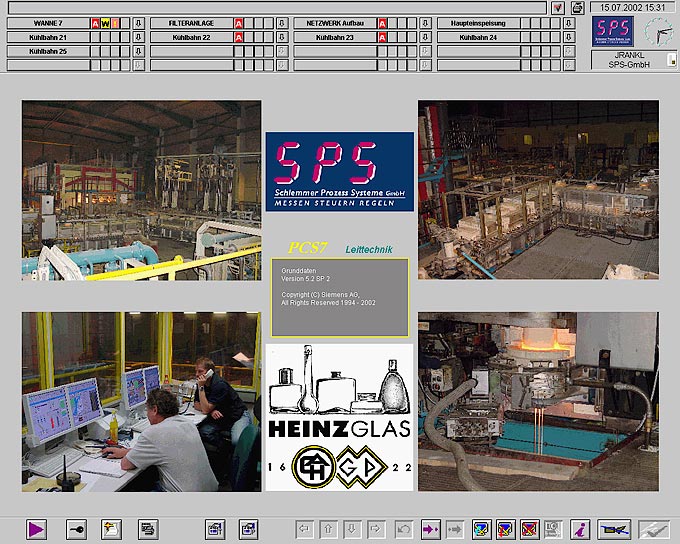Open the key login icon
680x544 pixels.
click(76, 529)
